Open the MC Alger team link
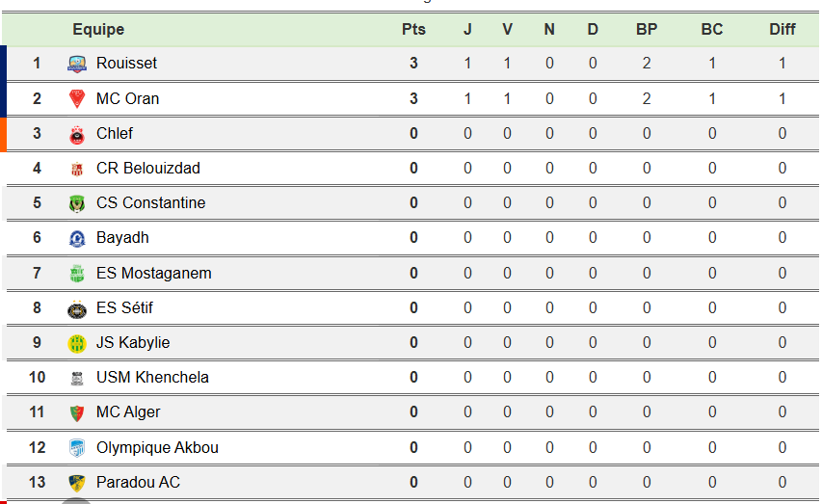 pyautogui.click(x=128, y=412)
